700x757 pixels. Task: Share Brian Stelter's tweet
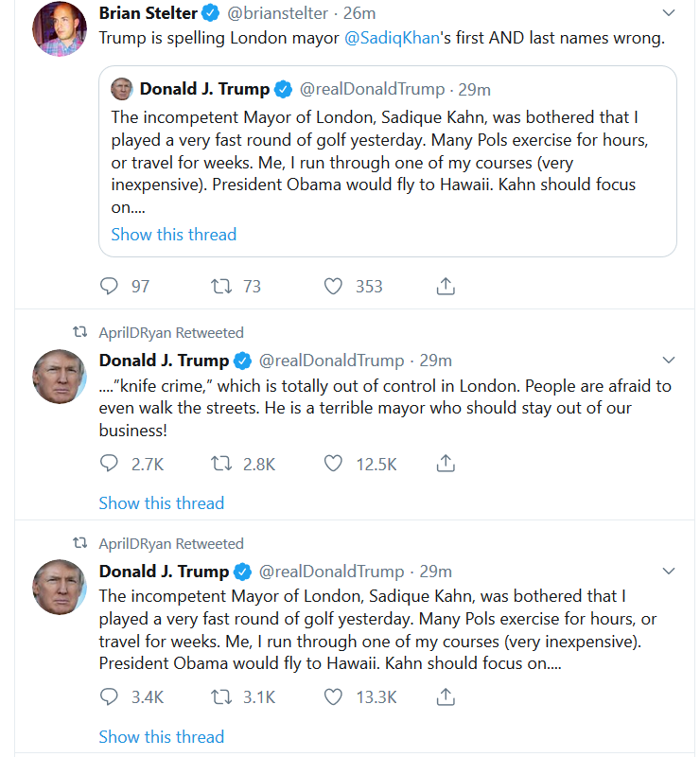[446, 286]
